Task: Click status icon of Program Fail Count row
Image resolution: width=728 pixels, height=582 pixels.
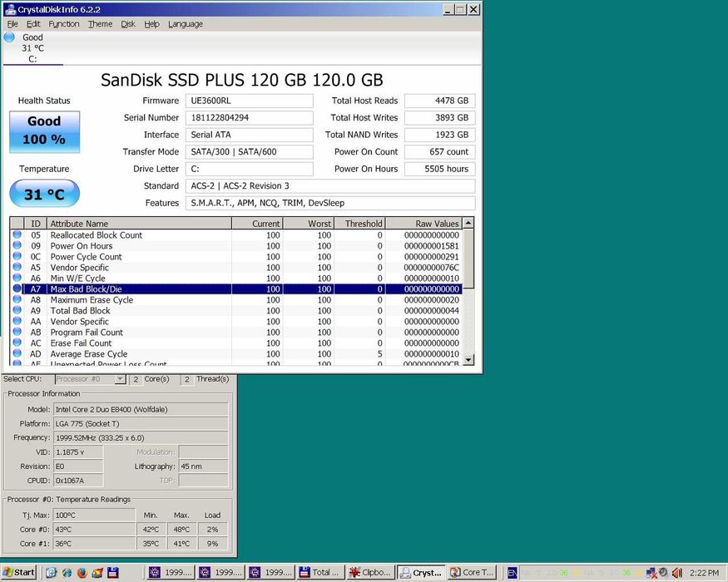Action: point(17,332)
